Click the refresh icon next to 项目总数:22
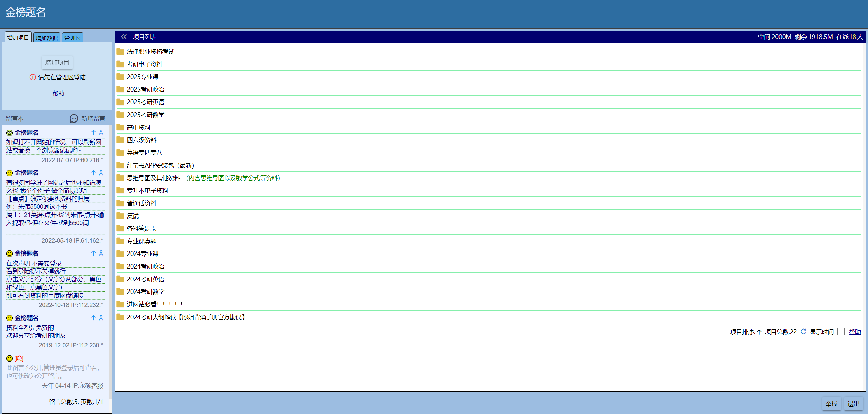This screenshot has width=868, height=414. (803, 332)
